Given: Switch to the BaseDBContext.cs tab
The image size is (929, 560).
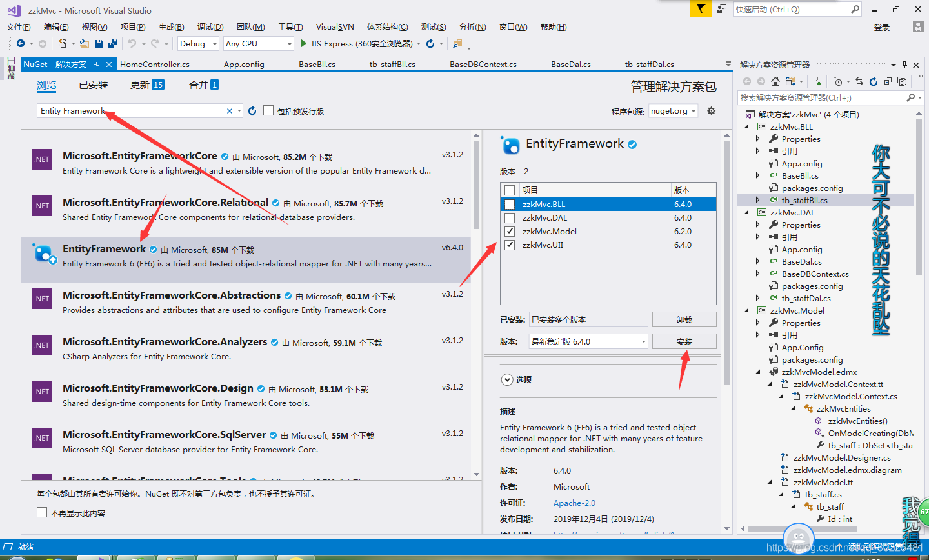Looking at the screenshot, I should (x=483, y=65).
